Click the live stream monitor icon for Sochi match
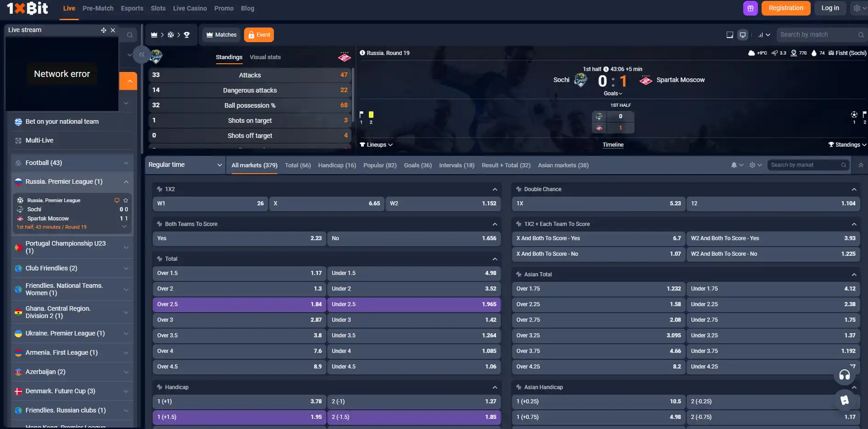This screenshot has width=868, height=429. 117,200
